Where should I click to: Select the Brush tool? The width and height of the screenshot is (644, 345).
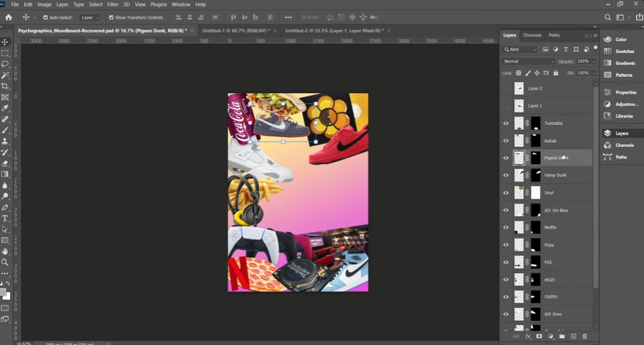pyautogui.click(x=5, y=130)
